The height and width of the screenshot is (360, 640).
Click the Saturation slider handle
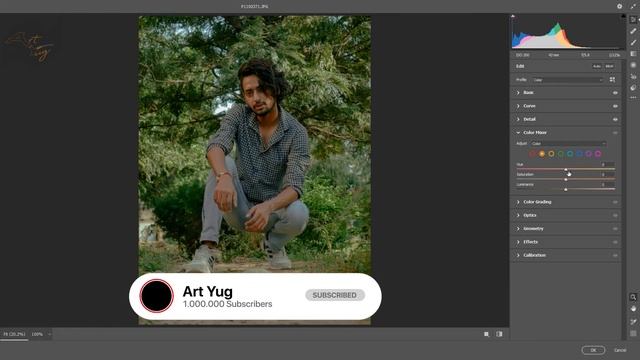(x=566, y=179)
